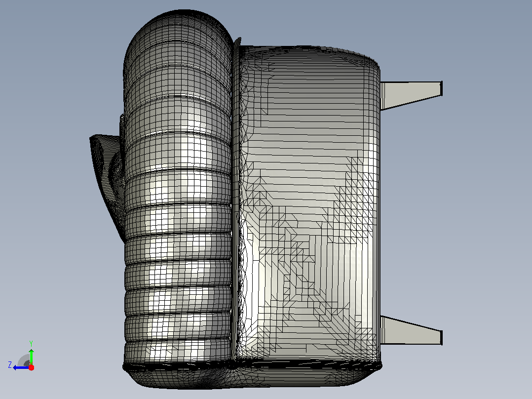Click the green Y label above the triad
Image resolution: width=532 pixels, height=399 pixels.
tap(31, 343)
